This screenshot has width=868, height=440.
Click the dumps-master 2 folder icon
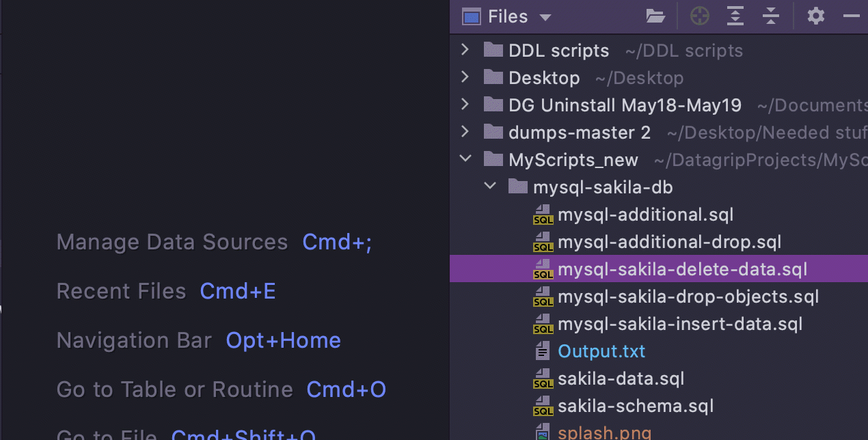pyautogui.click(x=493, y=132)
